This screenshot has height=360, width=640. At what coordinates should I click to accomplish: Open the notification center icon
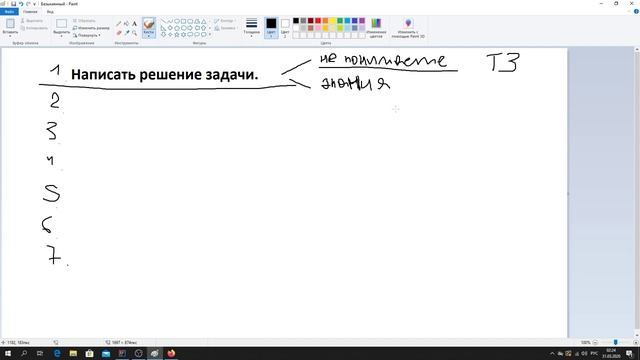coord(629,353)
